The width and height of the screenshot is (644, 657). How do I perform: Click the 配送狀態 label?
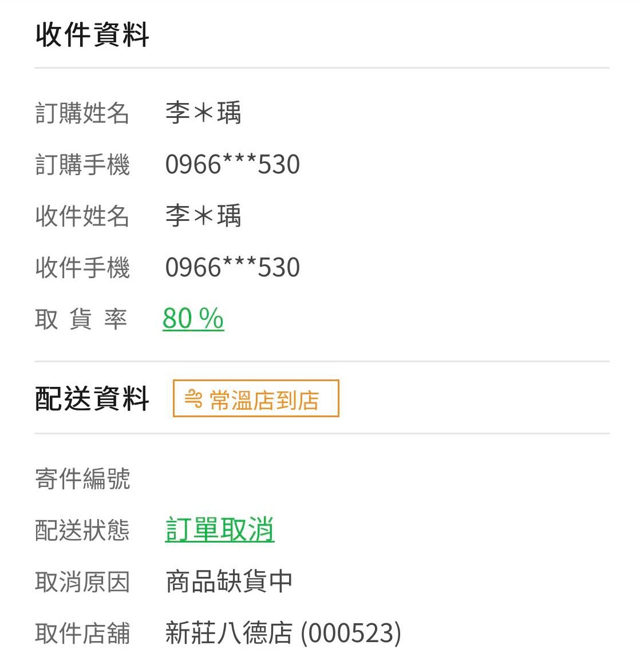point(82,530)
